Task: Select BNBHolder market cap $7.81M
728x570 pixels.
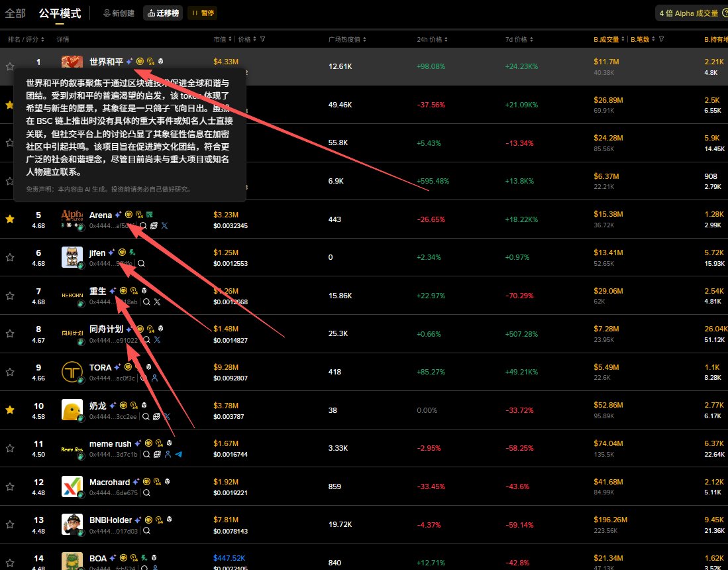Action: click(226, 520)
